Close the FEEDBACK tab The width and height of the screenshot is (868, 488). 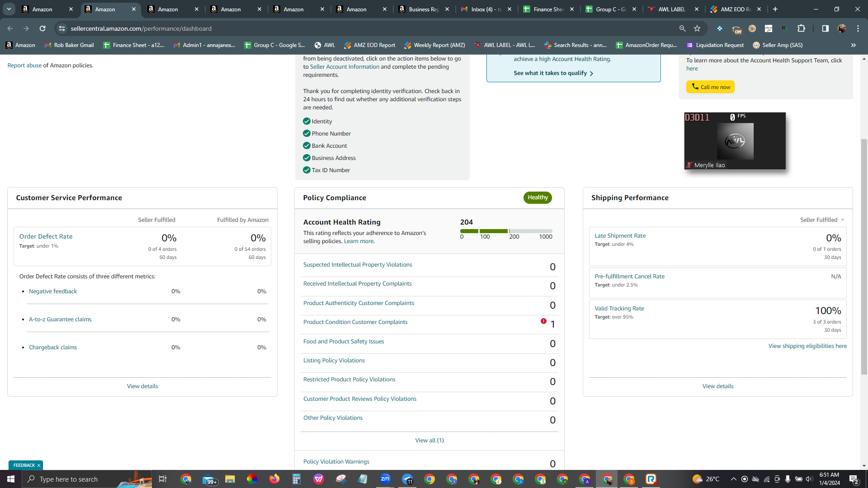(39, 465)
